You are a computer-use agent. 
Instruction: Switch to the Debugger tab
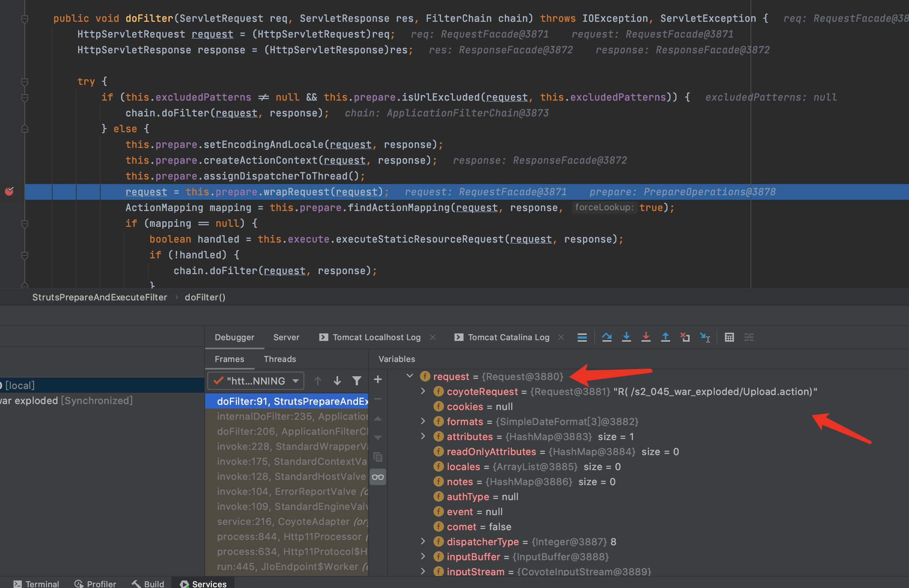(x=234, y=337)
